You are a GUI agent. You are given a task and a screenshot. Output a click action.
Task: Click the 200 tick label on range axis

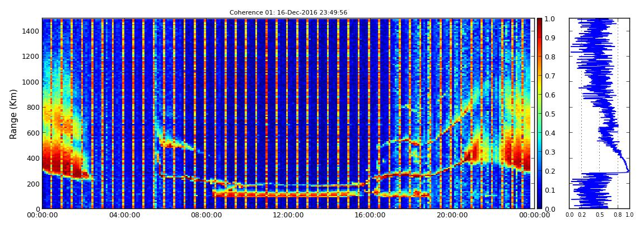point(32,184)
